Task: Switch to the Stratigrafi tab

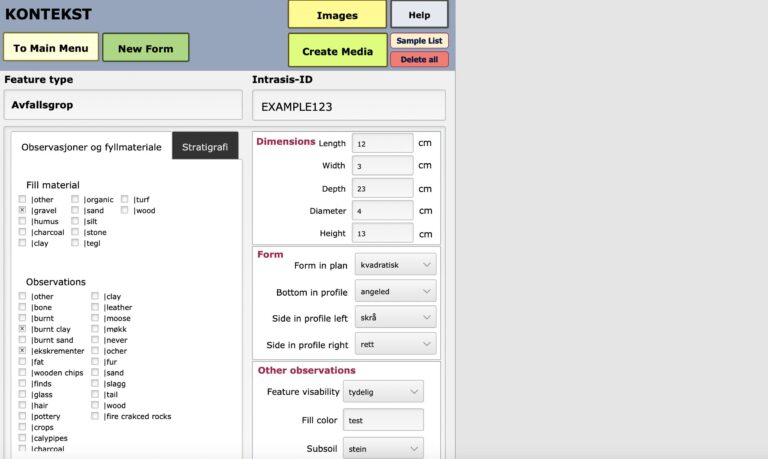Action: coord(205,146)
